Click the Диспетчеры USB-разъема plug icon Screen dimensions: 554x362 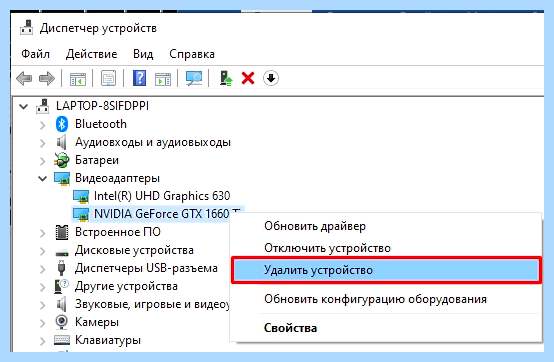click(61, 268)
